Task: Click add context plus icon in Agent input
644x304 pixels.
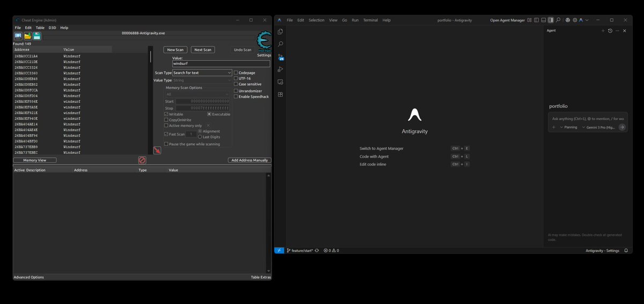Action: [554, 127]
